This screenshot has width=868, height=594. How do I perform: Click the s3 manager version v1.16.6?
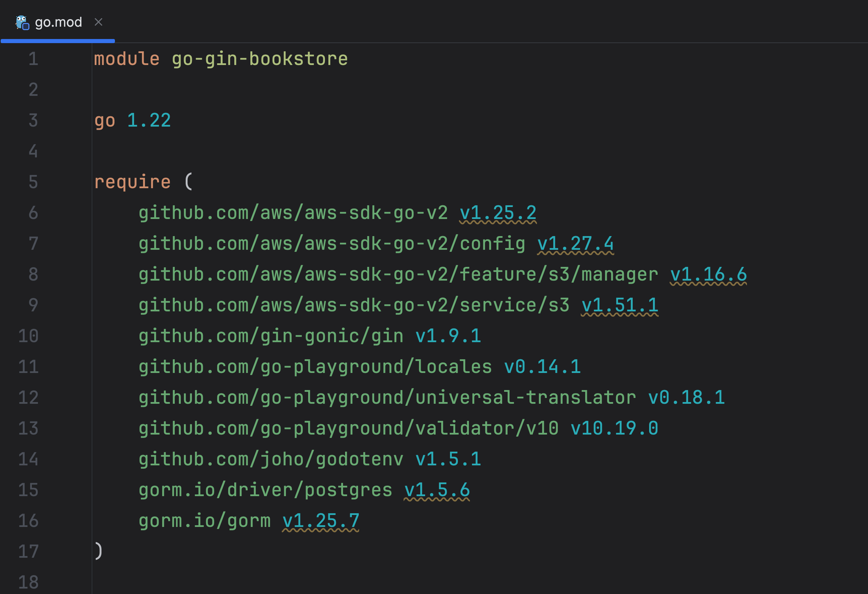click(x=708, y=274)
